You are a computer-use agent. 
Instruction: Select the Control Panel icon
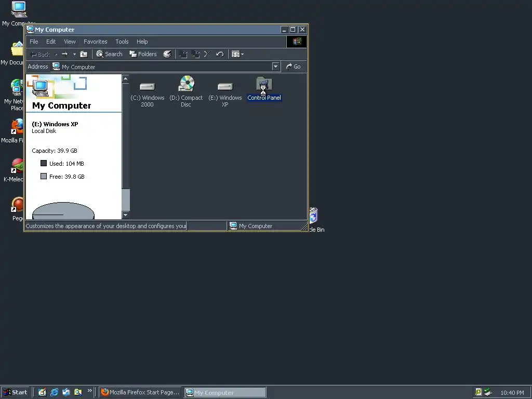(x=264, y=89)
